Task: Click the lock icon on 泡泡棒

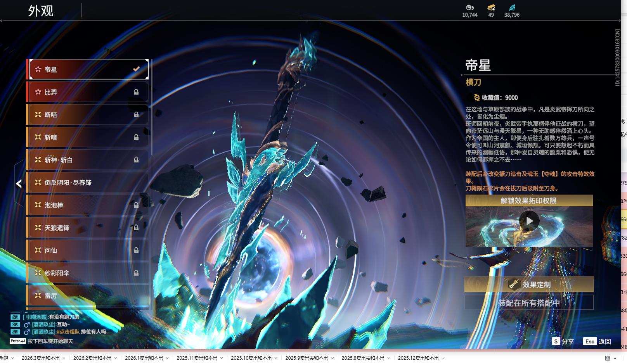Action: coord(136,205)
